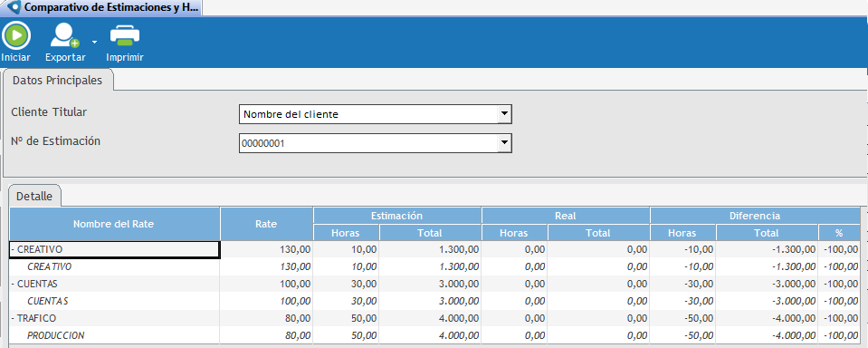
Task: Click the -50,00 hours in TRAFICO row
Action: 699,319
